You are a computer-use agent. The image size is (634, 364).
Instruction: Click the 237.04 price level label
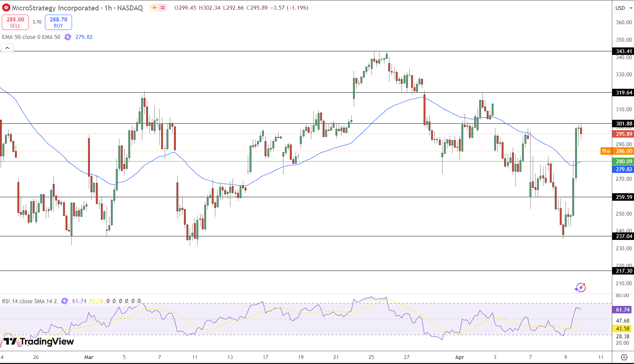[623, 236]
